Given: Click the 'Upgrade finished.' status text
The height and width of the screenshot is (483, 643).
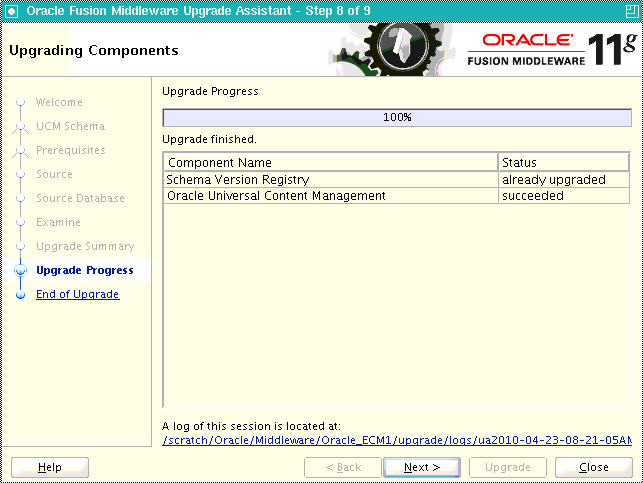Looking at the screenshot, I should (210, 139).
